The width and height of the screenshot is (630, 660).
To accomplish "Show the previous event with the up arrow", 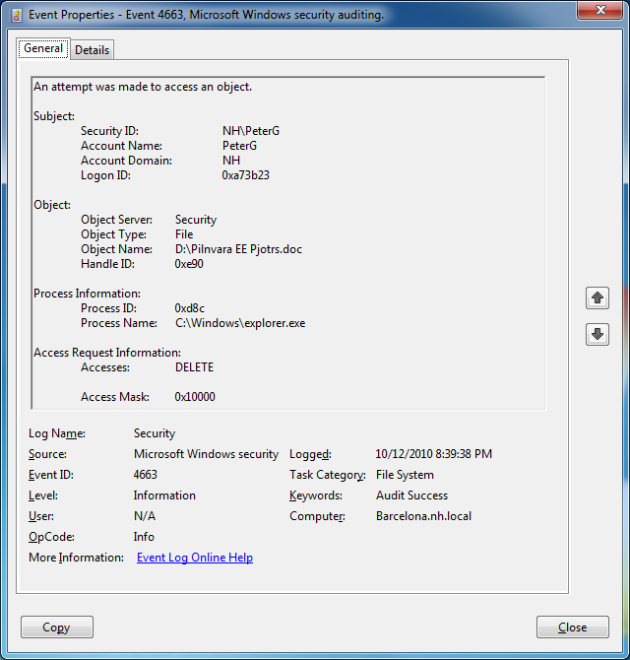I will tap(597, 298).
